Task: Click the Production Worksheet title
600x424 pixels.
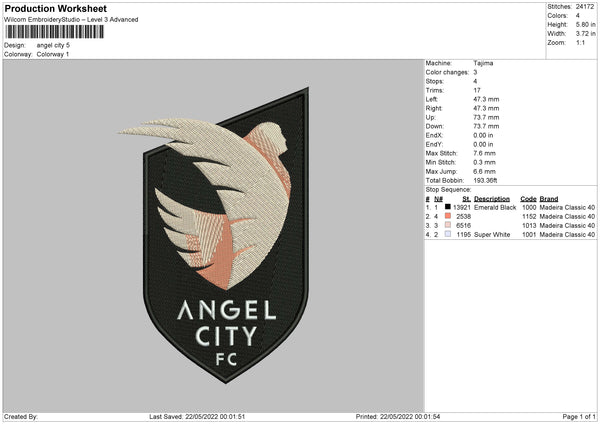Action: pyautogui.click(x=55, y=8)
